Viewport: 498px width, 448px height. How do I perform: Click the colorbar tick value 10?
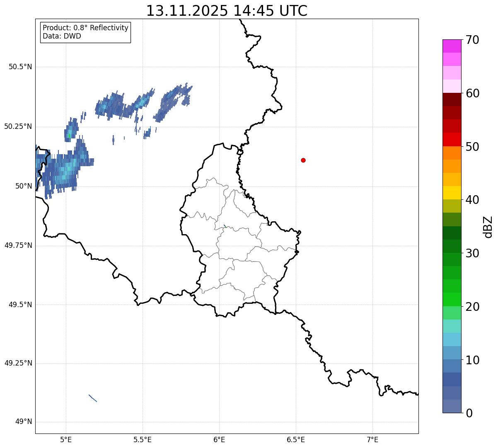[472, 360]
